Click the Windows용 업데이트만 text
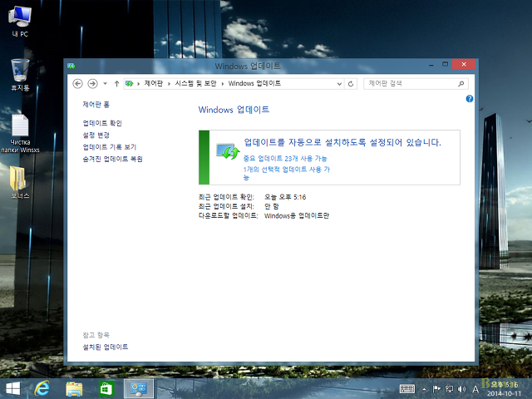Image resolution: width=532 pixels, height=399 pixels. [297, 216]
